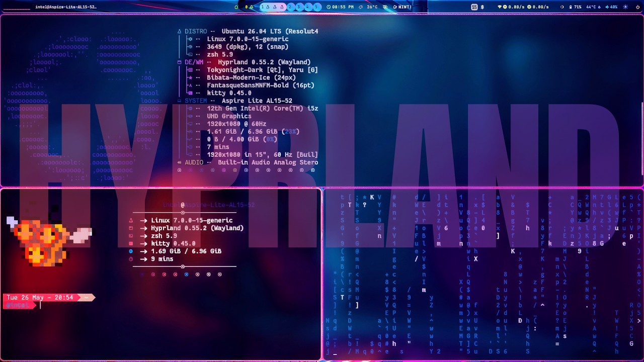Image resolution: width=644 pixels, height=362 pixels.
Task: Click the AUDIO label
Action: pos(194,162)
